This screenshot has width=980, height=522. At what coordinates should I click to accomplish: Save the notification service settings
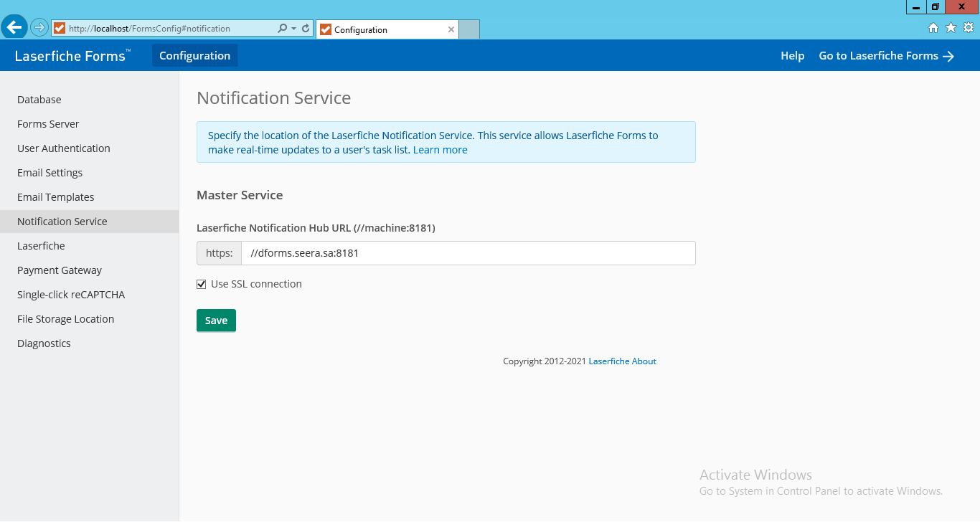[216, 321]
